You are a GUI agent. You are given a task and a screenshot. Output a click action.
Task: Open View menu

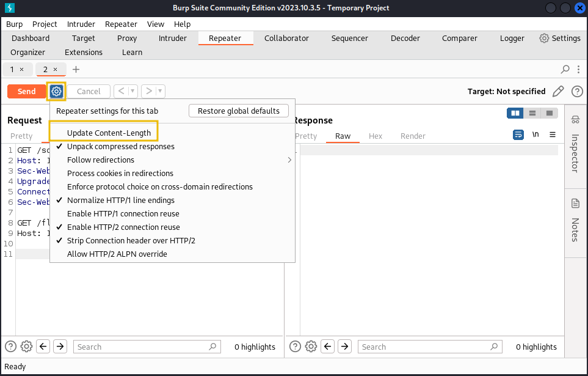click(x=156, y=24)
